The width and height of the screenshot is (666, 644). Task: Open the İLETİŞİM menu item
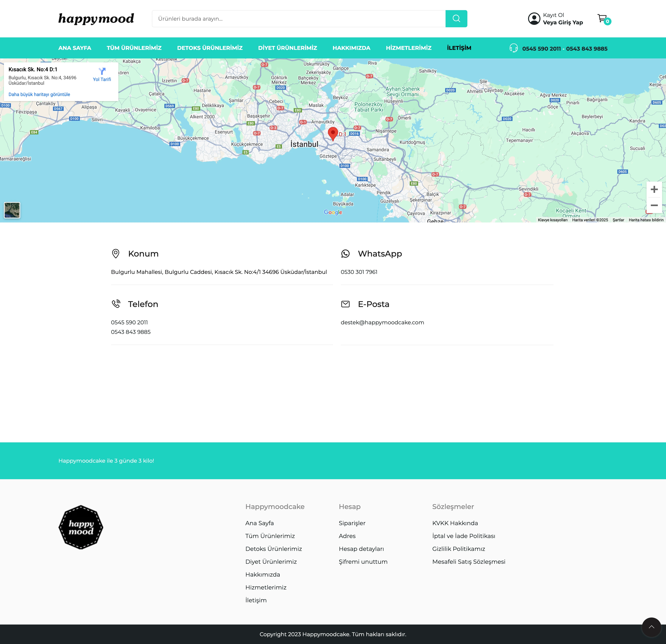coord(459,48)
